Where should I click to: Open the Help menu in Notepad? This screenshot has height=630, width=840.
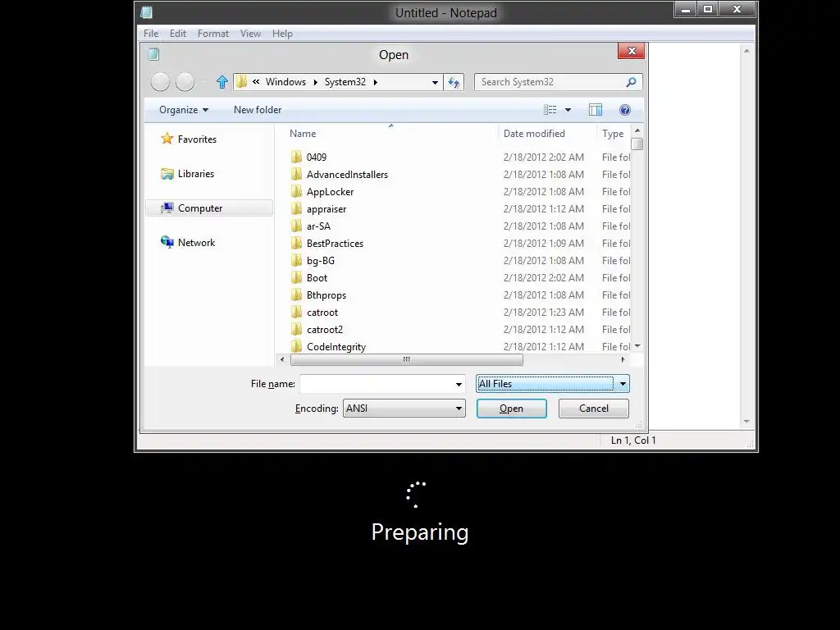pyautogui.click(x=282, y=33)
